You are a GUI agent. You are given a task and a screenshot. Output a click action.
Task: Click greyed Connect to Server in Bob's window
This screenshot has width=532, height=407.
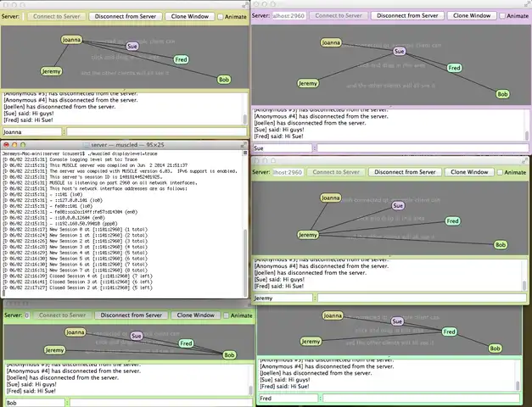click(x=63, y=315)
